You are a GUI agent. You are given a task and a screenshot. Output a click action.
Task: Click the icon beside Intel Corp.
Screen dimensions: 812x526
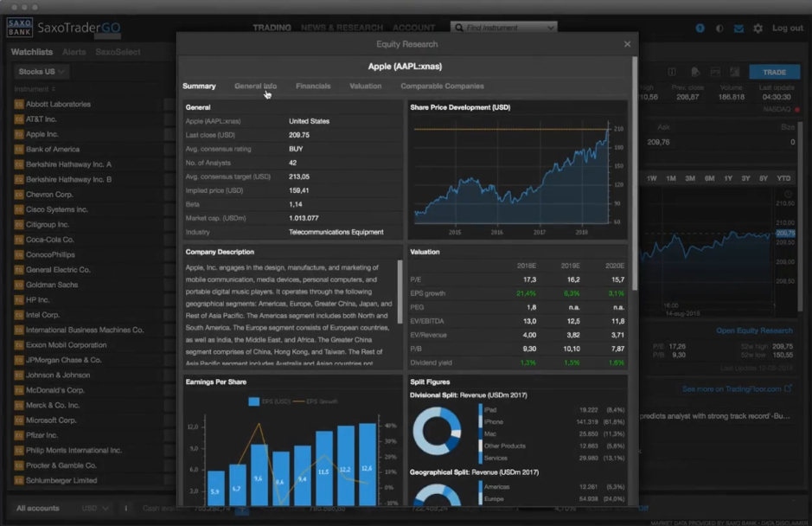tap(19, 315)
